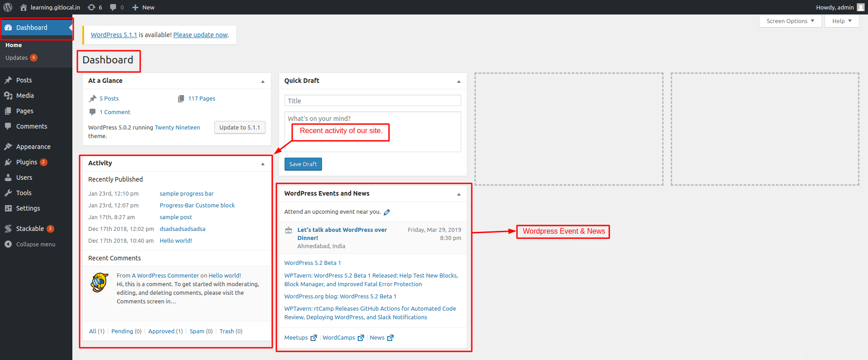Filter comments by Spam (0)

pyautogui.click(x=201, y=331)
